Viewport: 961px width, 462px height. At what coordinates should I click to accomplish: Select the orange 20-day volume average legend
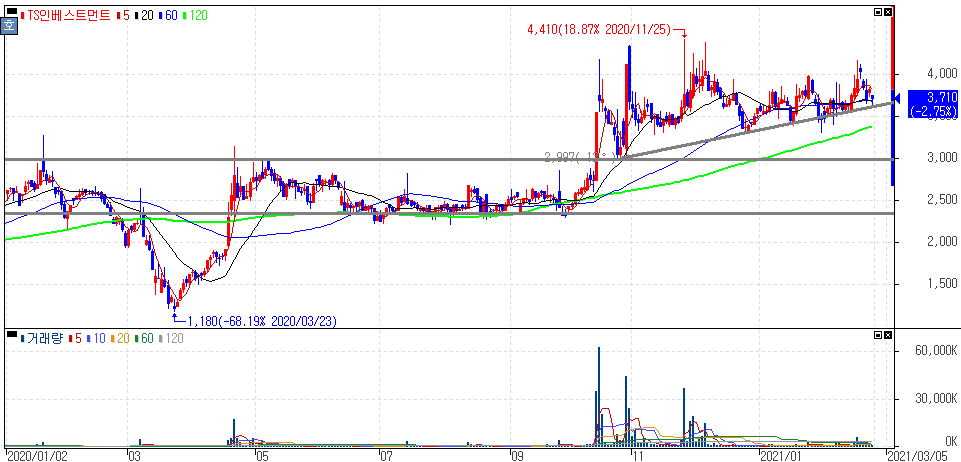(120, 338)
